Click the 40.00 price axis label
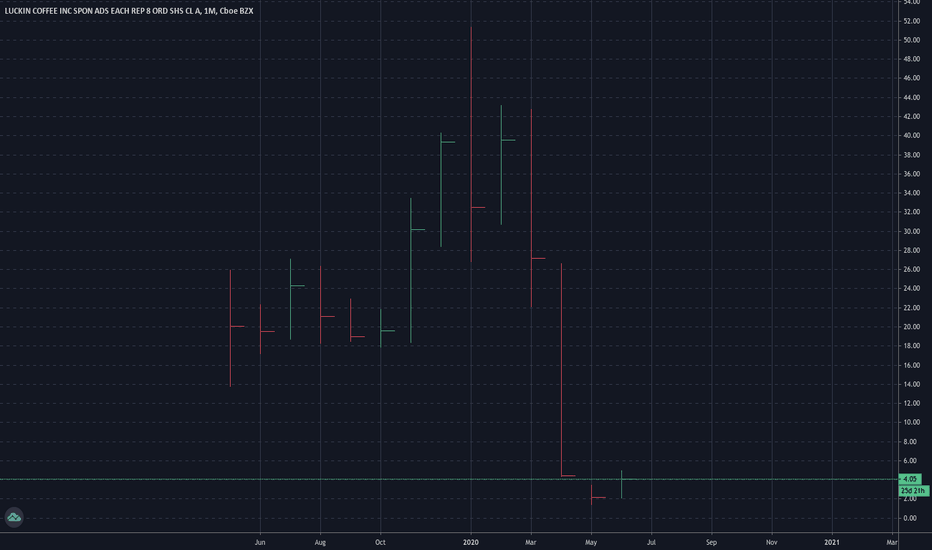This screenshot has width=932, height=550. point(911,136)
